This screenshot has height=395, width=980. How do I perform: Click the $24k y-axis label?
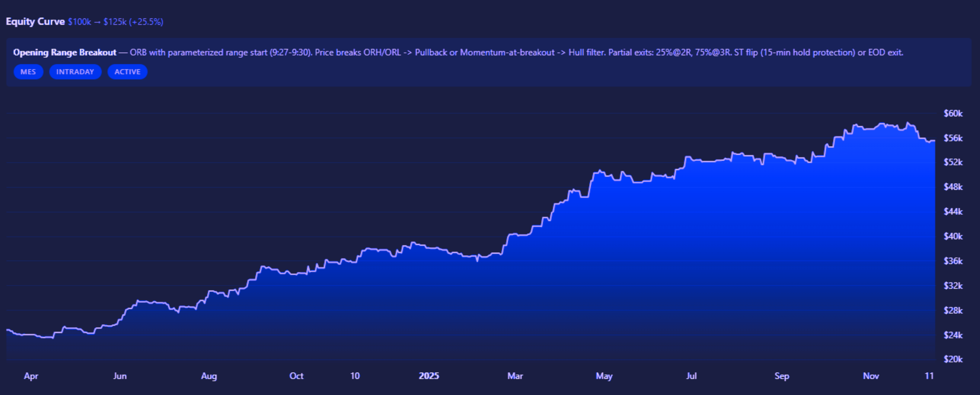tap(953, 335)
